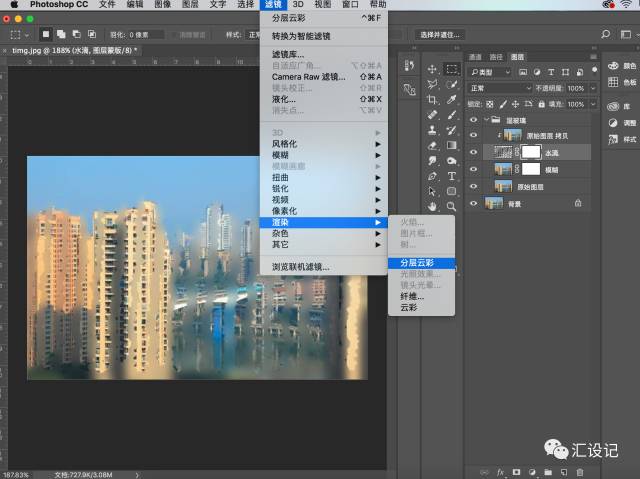Viewport: 640px width, 479px height.
Task: Open the opacity 100% dropdown arrow
Action: pyautogui.click(x=589, y=88)
